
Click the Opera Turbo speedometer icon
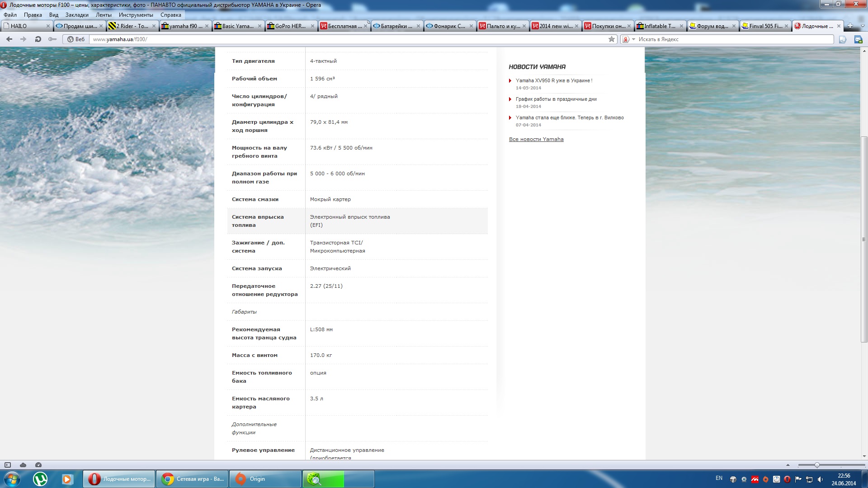click(x=38, y=465)
